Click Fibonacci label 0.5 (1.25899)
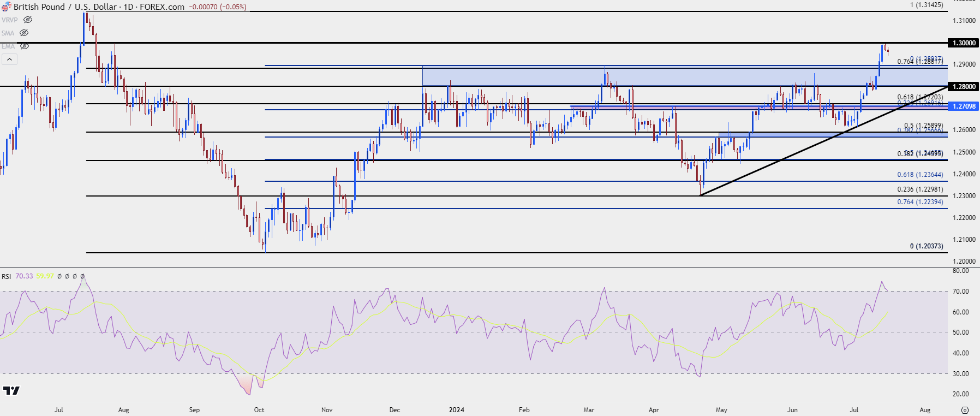Screen dimensions: 980x416 point(923,126)
